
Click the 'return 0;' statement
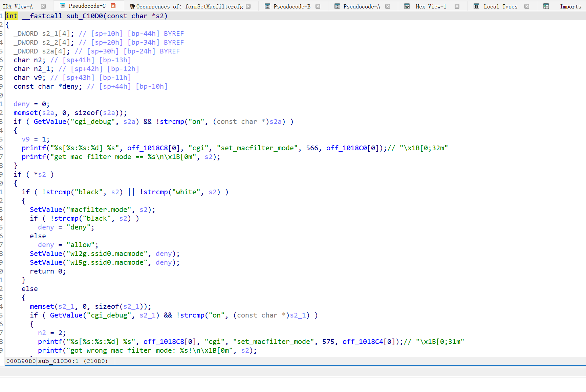click(48, 271)
